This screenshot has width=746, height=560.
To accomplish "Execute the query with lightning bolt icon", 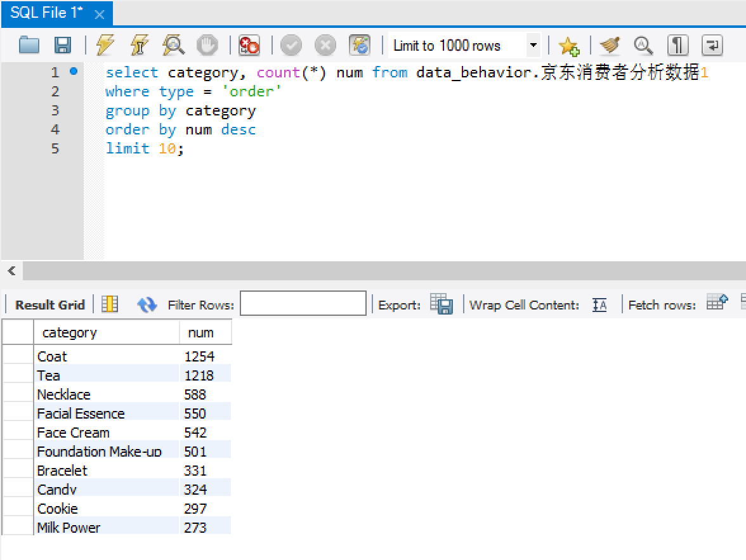I will (105, 45).
